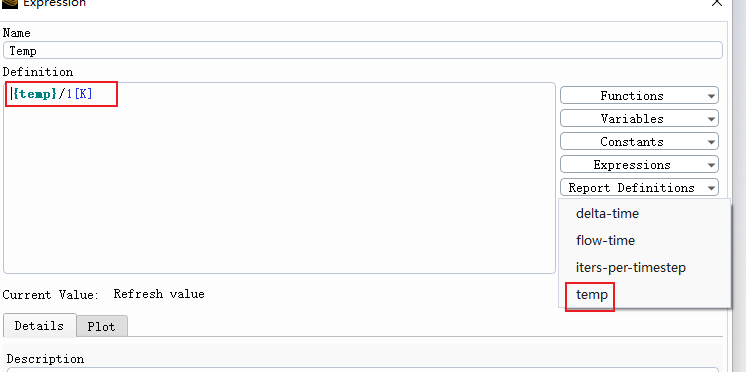Click empty area of the Definition editor
This screenshot has height=372, width=746.
(279, 190)
